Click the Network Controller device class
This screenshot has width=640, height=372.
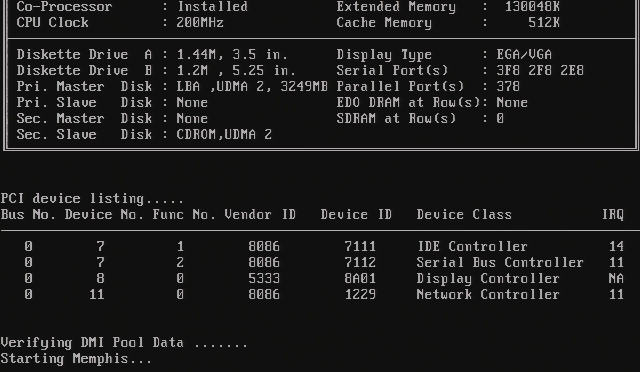click(x=488, y=294)
